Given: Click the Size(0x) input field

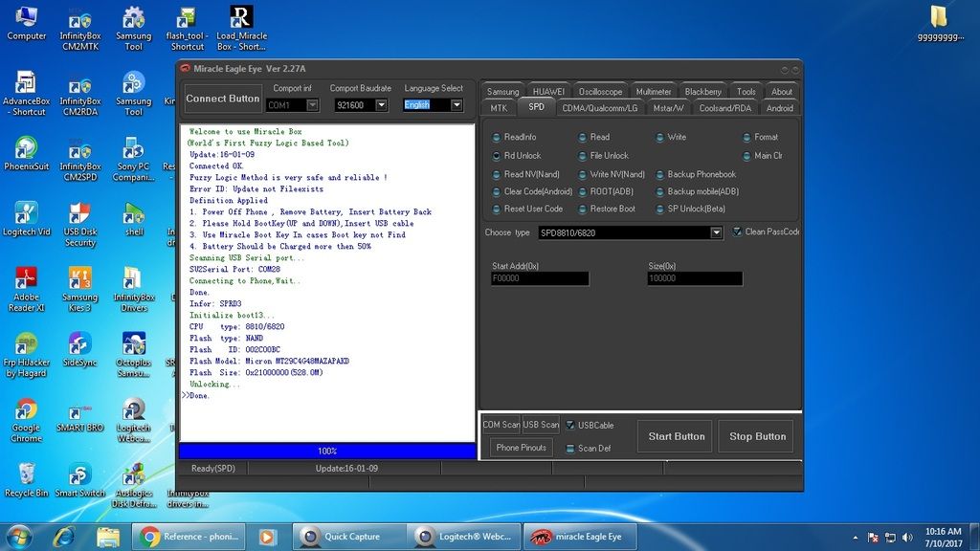Looking at the screenshot, I should click(x=695, y=278).
